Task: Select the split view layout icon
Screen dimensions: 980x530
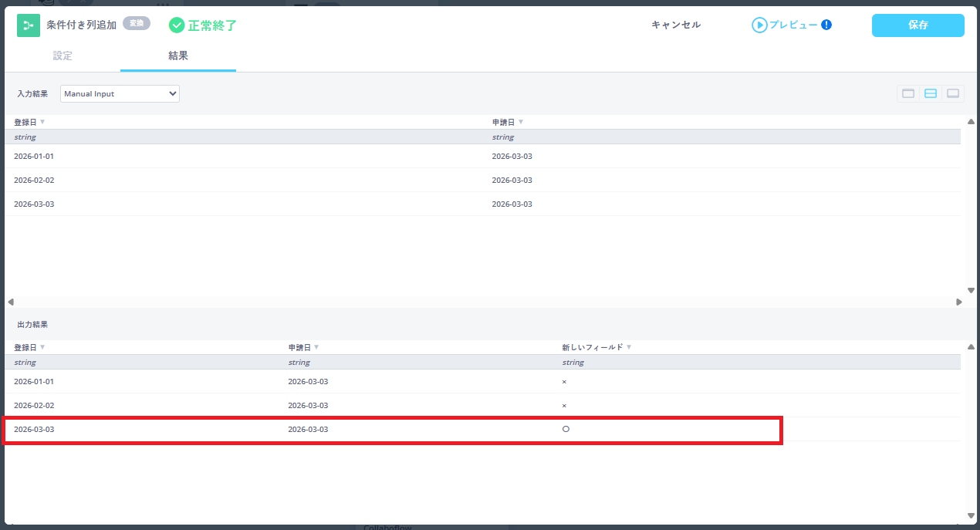Action: (x=931, y=93)
